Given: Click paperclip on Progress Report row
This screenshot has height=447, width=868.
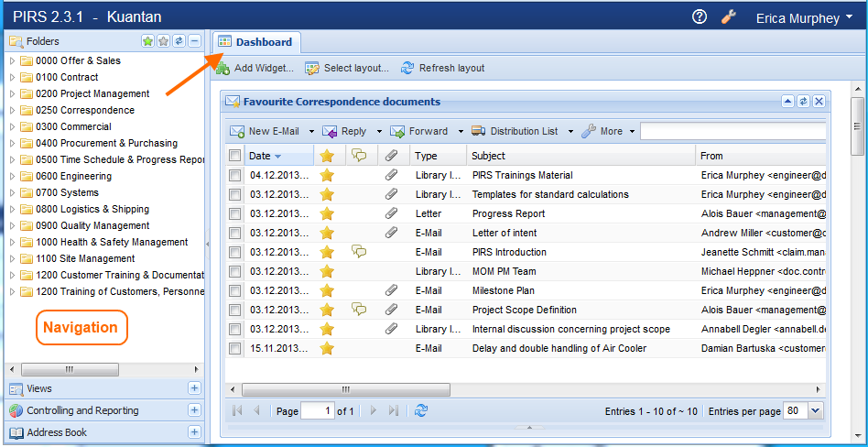Looking at the screenshot, I should 391,213.
